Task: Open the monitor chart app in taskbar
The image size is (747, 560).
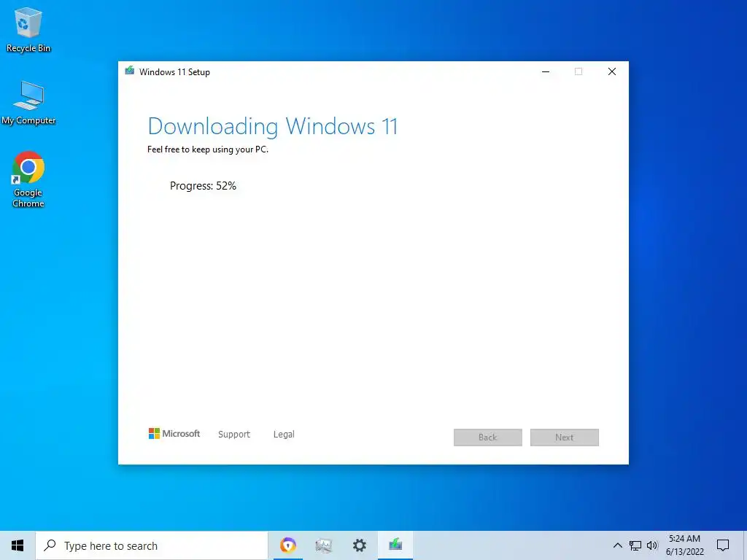Action: pos(323,545)
